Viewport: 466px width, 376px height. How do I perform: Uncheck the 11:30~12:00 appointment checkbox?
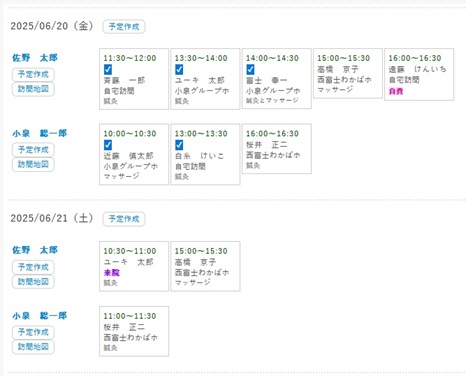[x=108, y=70]
